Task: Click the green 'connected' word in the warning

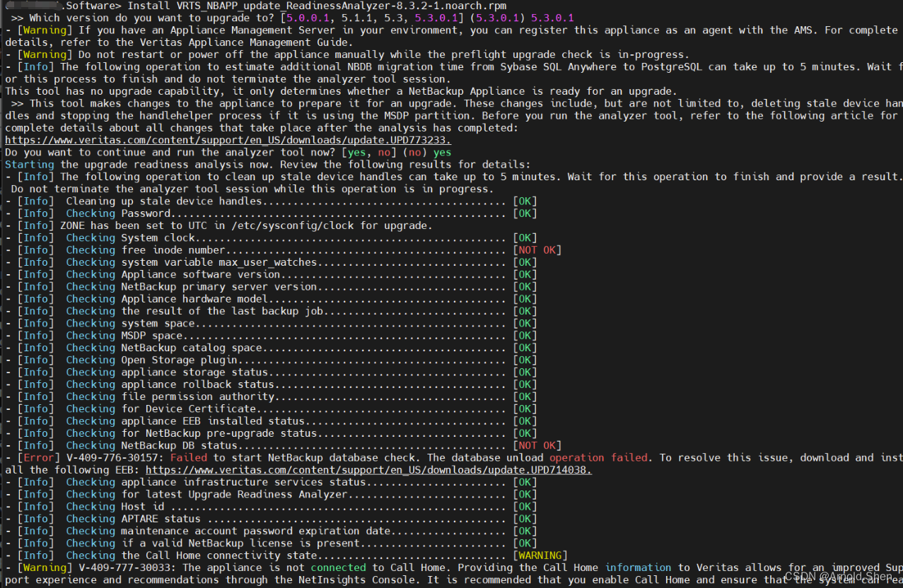Action: (x=339, y=568)
